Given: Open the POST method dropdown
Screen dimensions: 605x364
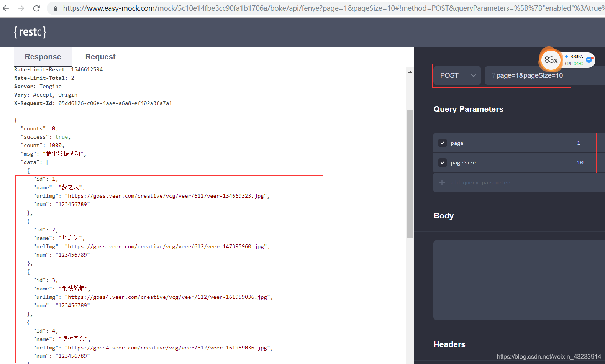Looking at the screenshot, I should pyautogui.click(x=457, y=75).
